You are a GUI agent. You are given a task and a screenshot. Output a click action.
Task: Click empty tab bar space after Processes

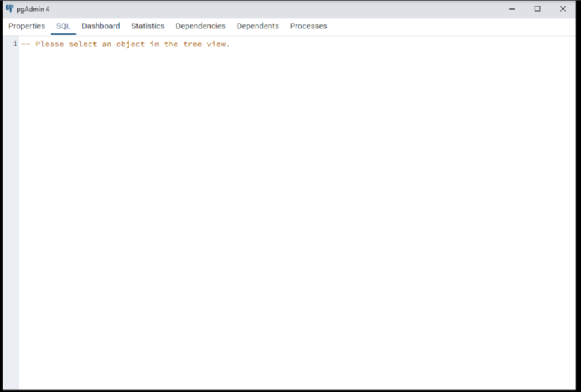click(x=450, y=26)
